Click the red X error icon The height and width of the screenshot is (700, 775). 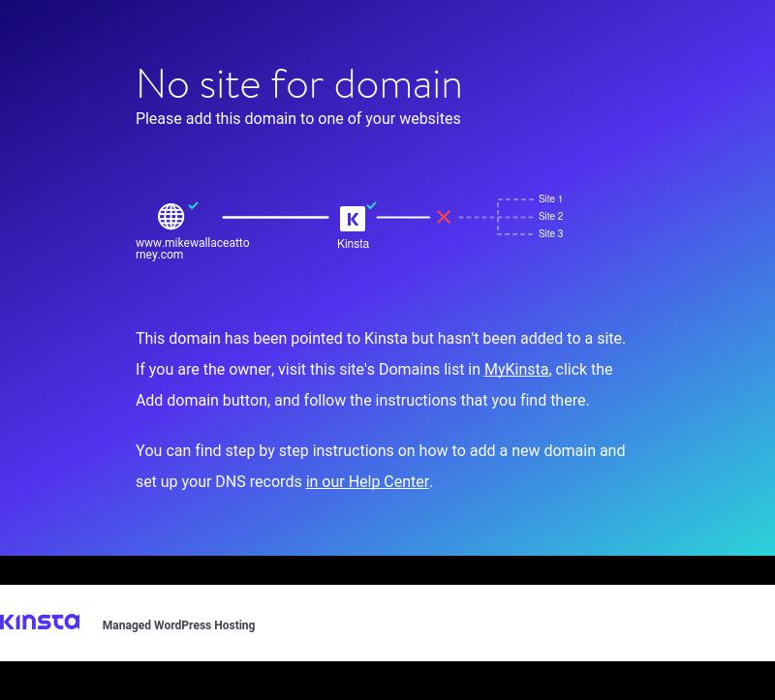(444, 218)
